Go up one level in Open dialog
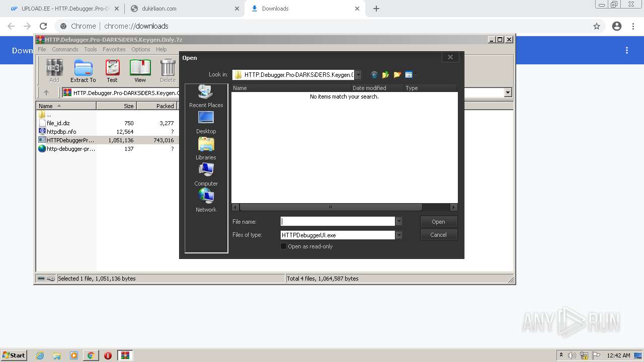The image size is (644, 362). point(385,75)
